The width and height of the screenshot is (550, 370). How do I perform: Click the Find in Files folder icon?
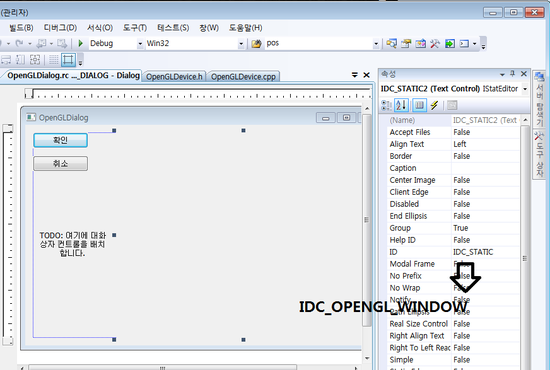[x=256, y=43]
